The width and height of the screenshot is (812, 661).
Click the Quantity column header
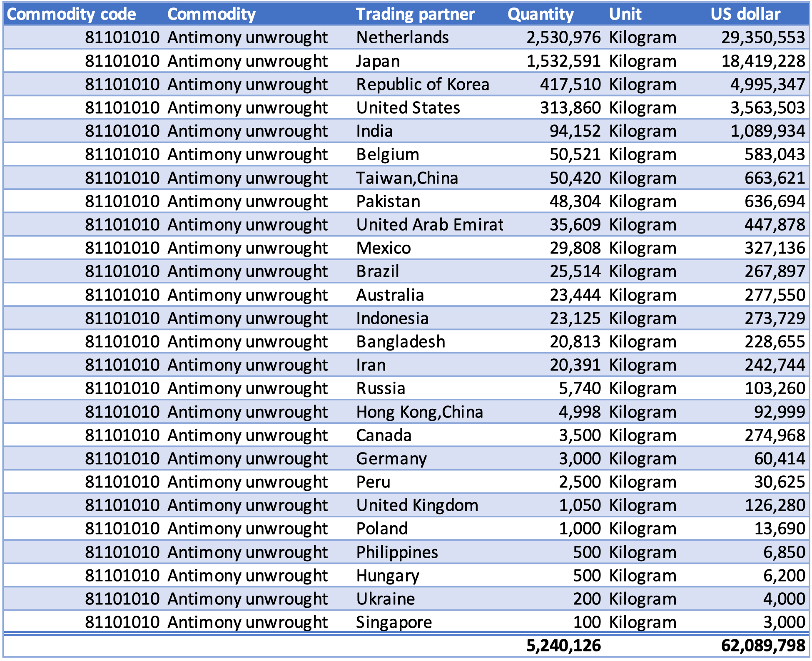coord(541,14)
